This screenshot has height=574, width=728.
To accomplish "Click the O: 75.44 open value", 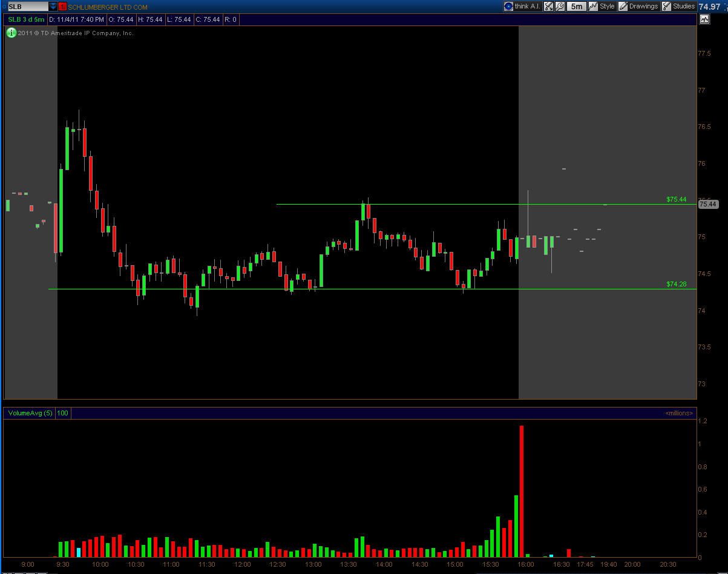I will (121, 19).
